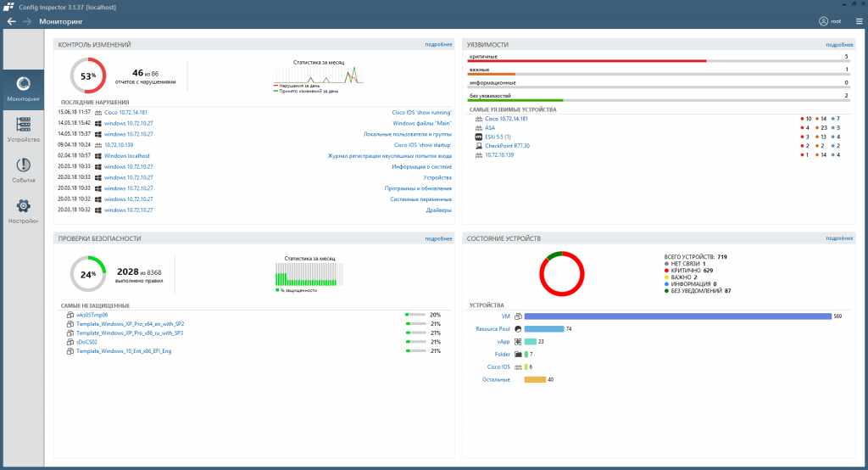Viewport: 868px width, 470px height.
Task: Select the БЕЗ УВЕДОМЛЕНИЙ 87 legend entry
Action: tap(698, 290)
